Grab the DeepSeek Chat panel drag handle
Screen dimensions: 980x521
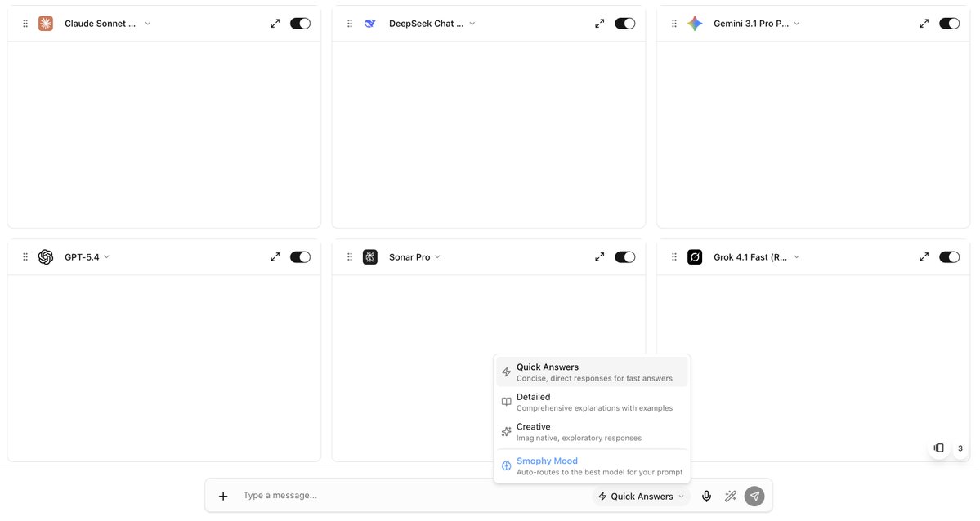(x=349, y=24)
